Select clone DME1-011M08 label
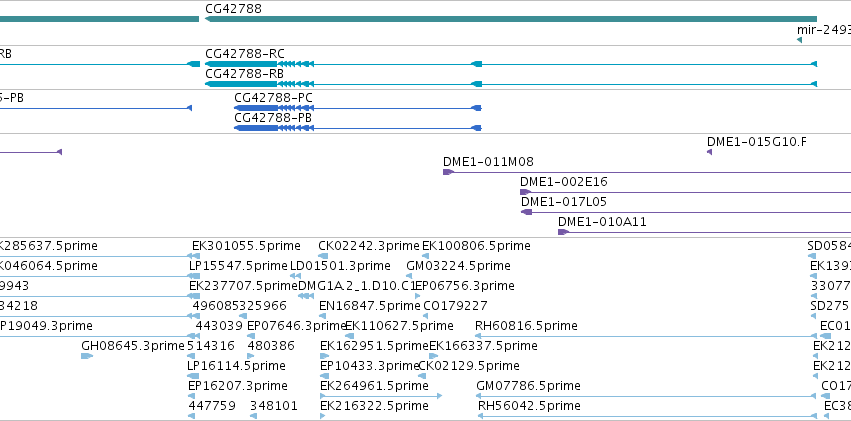 488,162
